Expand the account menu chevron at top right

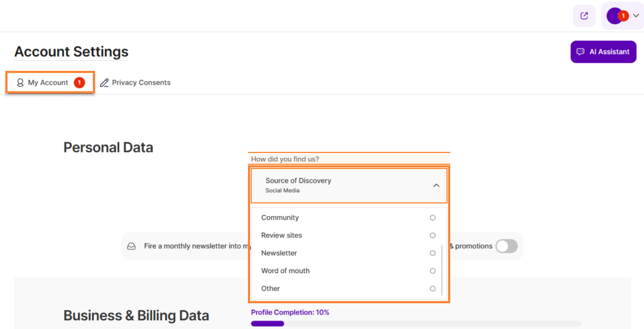point(636,16)
